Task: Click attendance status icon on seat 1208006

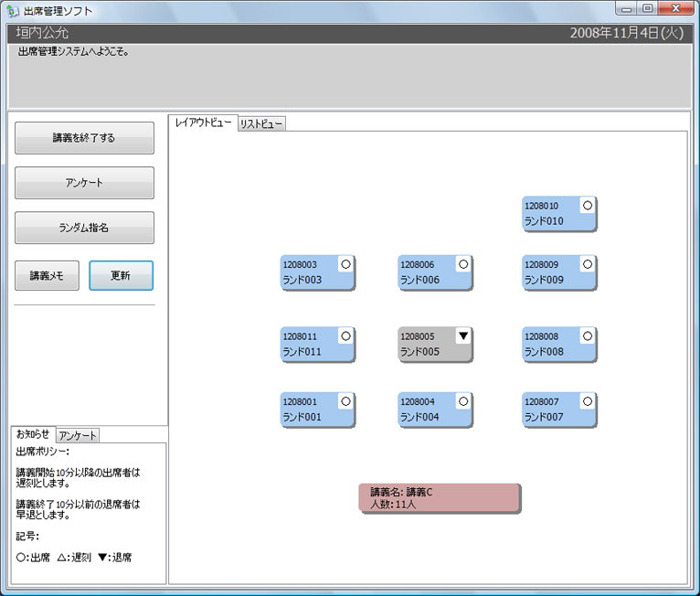Action: point(463,264)
